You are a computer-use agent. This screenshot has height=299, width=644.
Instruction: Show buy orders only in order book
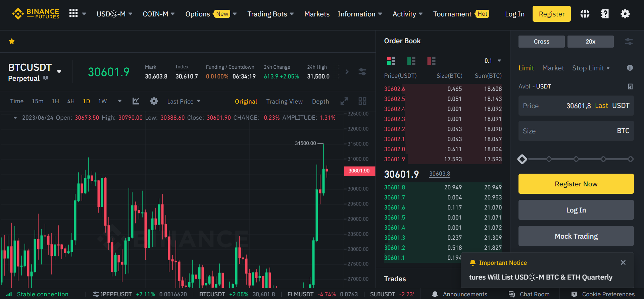tap(411, 61)
